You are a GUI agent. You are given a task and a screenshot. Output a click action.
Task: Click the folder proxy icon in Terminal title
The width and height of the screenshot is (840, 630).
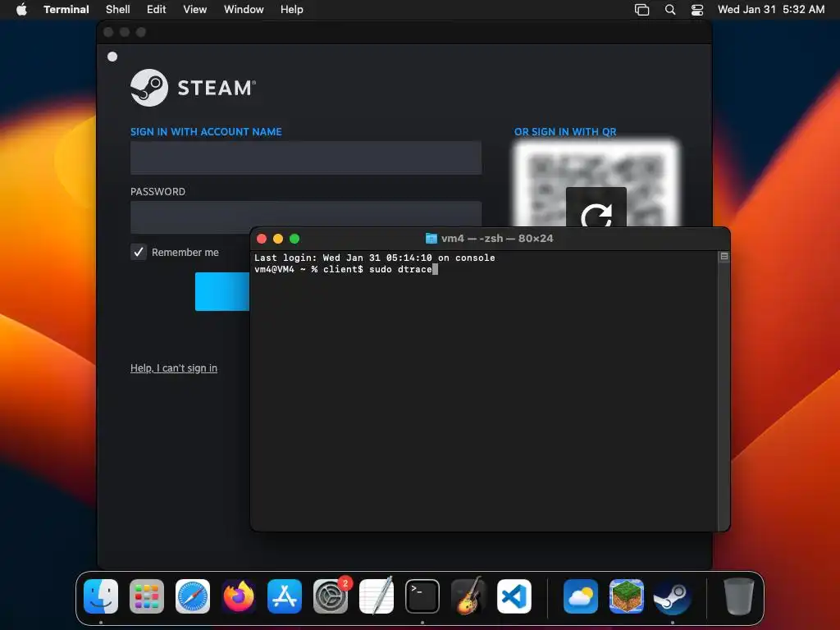coord(431,239)
